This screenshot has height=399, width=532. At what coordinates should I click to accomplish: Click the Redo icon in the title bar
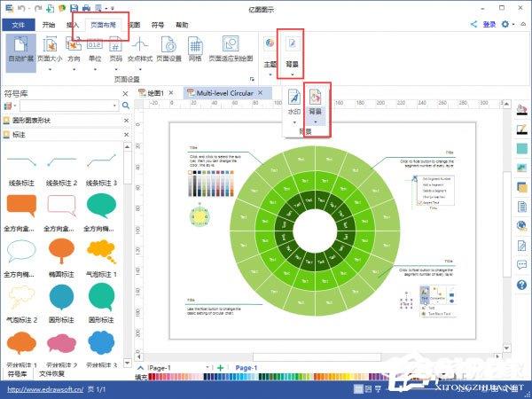pos(38,8)
